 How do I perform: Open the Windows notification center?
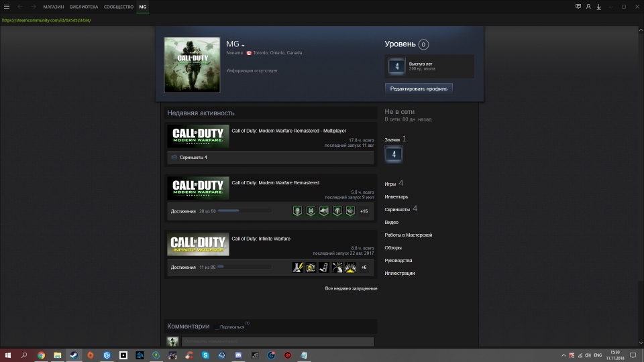633,355
